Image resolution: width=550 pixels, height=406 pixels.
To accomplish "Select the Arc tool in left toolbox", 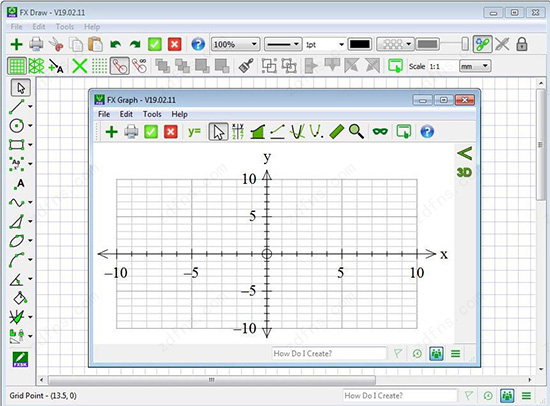I will pyautogui.click(x=16, y=260).
